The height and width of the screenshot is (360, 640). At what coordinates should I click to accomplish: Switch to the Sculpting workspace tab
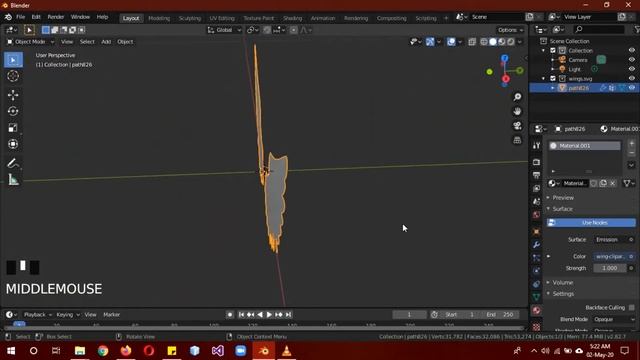190,18
